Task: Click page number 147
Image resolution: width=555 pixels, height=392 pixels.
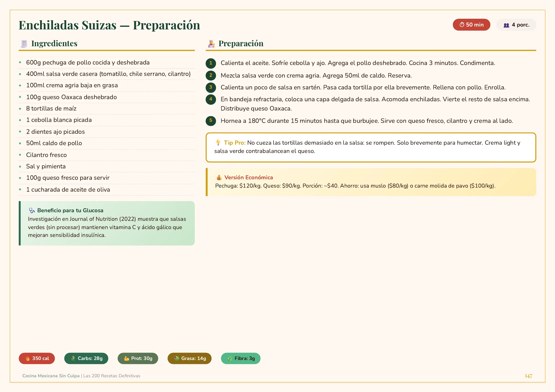Action: pyautogui.click(x=528, y=376)
